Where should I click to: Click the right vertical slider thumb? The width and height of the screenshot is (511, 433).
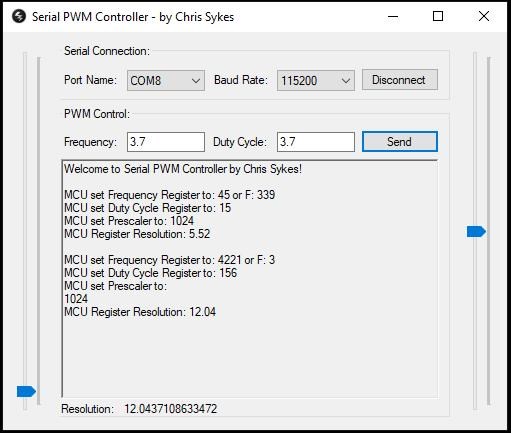tap(476, 232)
